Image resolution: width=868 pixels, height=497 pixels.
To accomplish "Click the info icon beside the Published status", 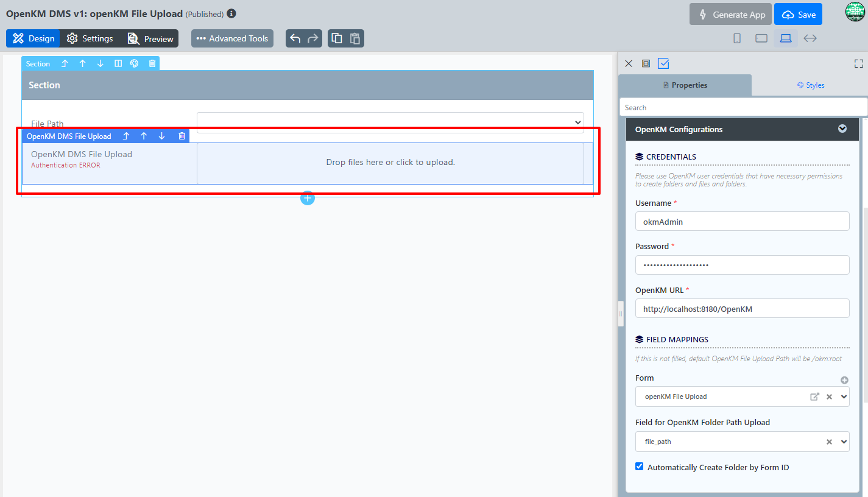I will pyautogui.click(x=231, y=13).
